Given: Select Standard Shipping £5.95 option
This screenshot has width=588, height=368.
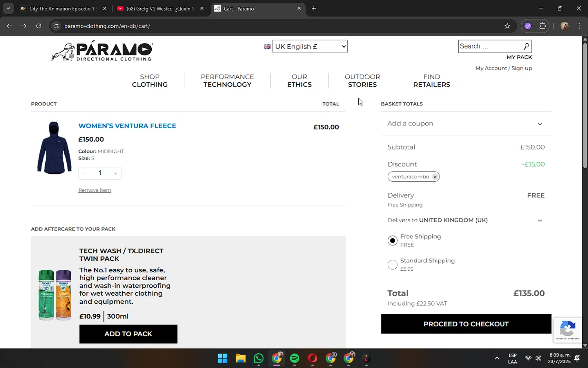Looking at the screenshot, I should tap(392, 265).
